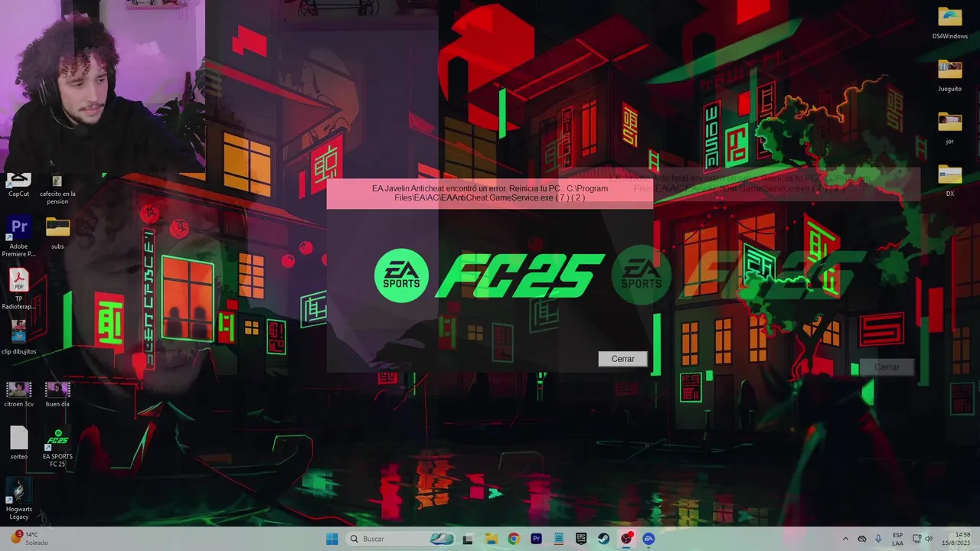Show hidden system tray icons
Screen dimensions: 980x551
pos(845,539)
